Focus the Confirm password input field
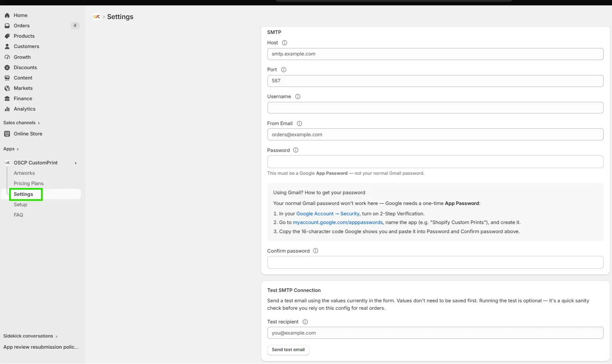 coord(435,262)
